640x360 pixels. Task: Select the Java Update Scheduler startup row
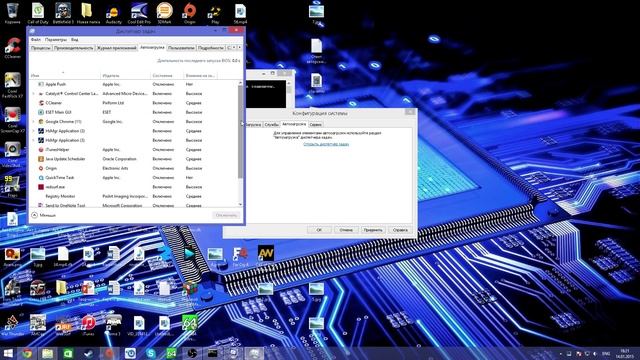pyautogui.click(x=134, y=159)
